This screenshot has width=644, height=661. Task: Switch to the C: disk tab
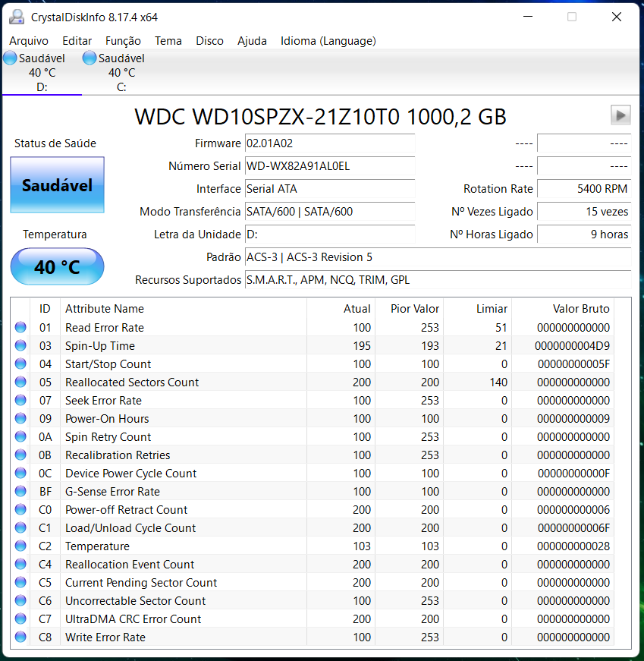click(x=121, y=73)
